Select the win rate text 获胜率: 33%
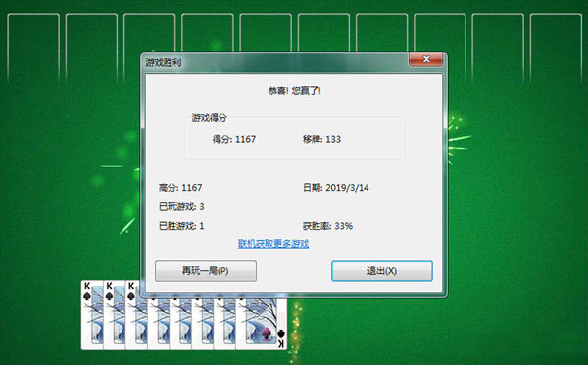Image resolution: width=588 pixels, height=365 pixels. [x=327, y=226]
